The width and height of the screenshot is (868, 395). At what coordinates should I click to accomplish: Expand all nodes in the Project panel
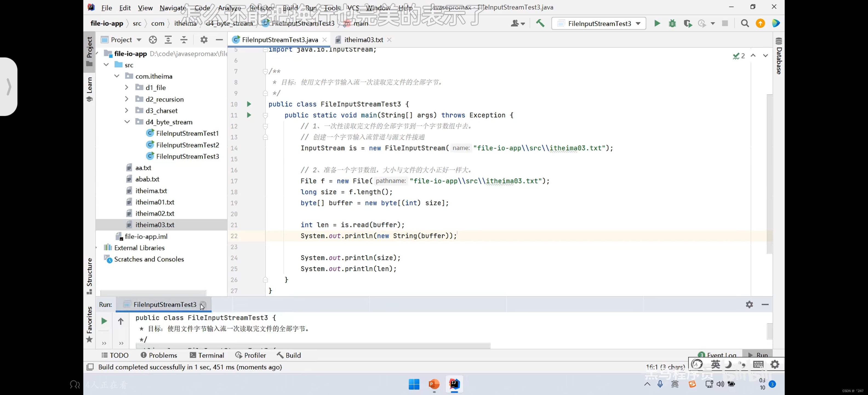(x=168, y=40)
